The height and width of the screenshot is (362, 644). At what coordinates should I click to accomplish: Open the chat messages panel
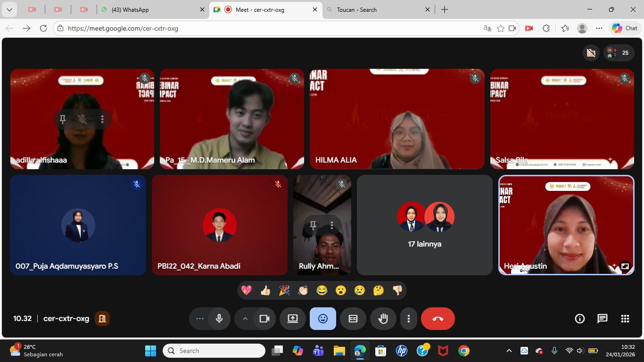[x=602, y=319]
